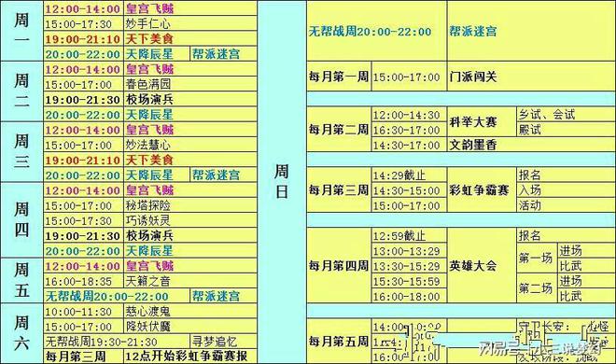Screen dimensions: 616x364
Task: Select 文韵墨香 activity cell
Action: (531, 145)
